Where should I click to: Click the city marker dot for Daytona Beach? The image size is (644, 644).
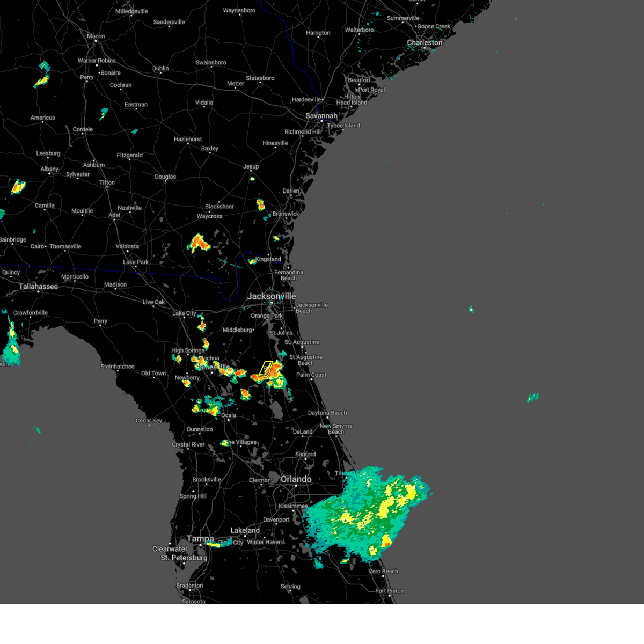[327, 418]
